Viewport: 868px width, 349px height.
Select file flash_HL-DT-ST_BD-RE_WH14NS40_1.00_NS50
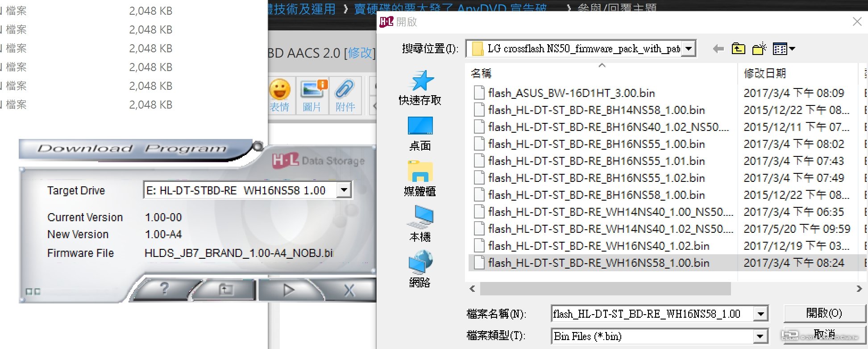(x=611, y=212)
